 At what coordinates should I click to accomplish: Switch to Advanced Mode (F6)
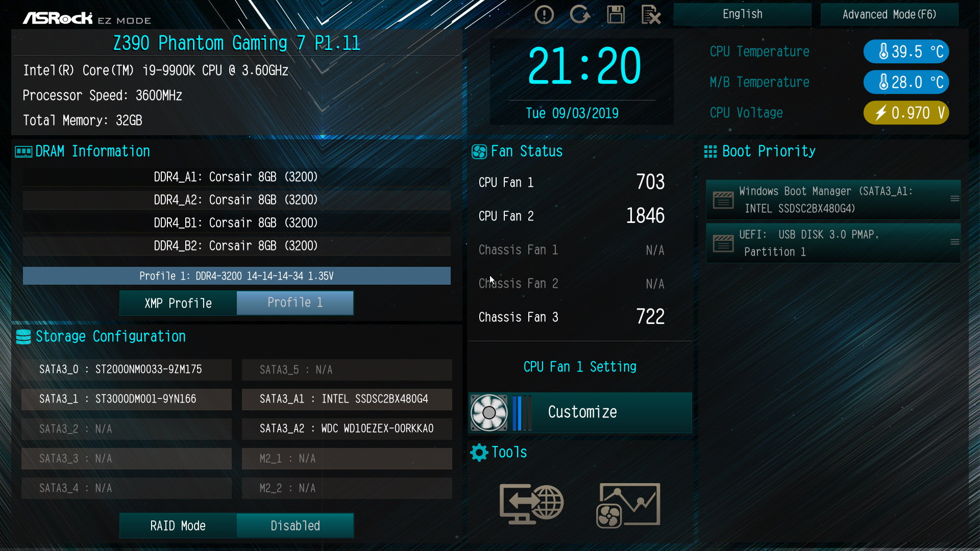coord(889,14)
